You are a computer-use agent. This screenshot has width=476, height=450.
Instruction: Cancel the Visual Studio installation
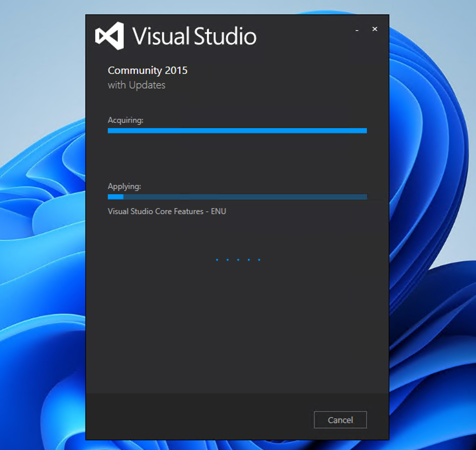(340, 420)
